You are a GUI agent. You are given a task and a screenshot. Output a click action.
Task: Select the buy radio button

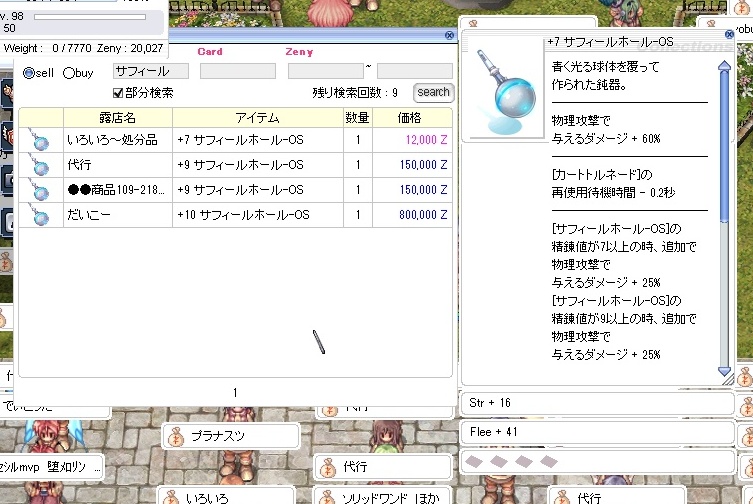[69, 73]
